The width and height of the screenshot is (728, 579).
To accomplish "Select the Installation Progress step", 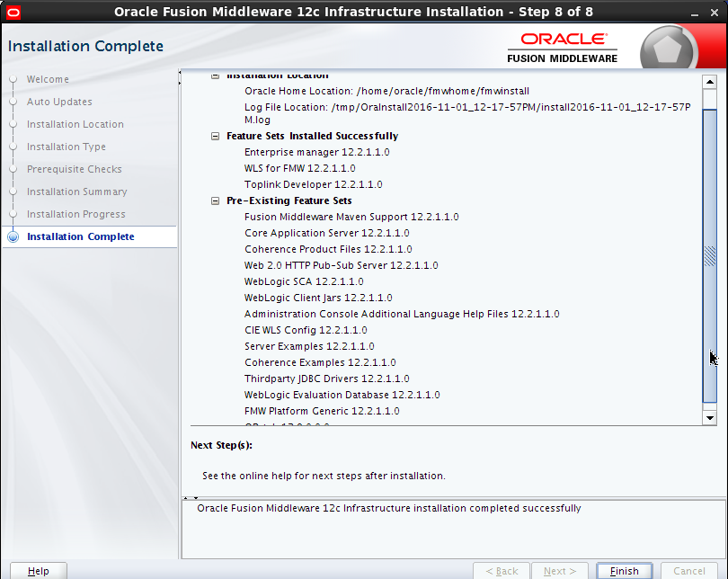I will tap(76, 214).
